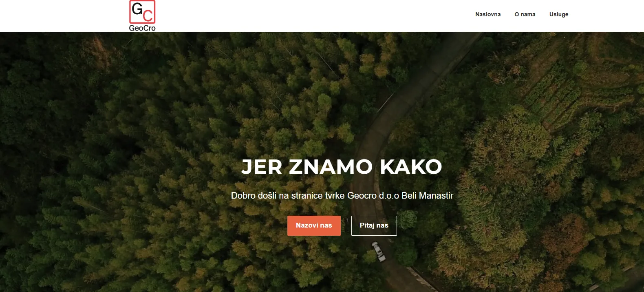The height and width of the screenshot is (292, 644).
Task: Click the Dobro došli welcome subtitle
Action: pyautogui.click(x=342, y=196)
